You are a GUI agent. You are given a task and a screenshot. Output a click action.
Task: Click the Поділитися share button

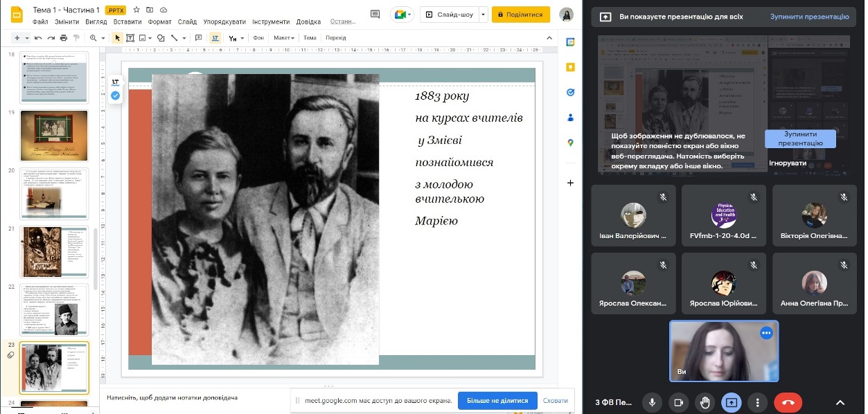click(520, 14)
